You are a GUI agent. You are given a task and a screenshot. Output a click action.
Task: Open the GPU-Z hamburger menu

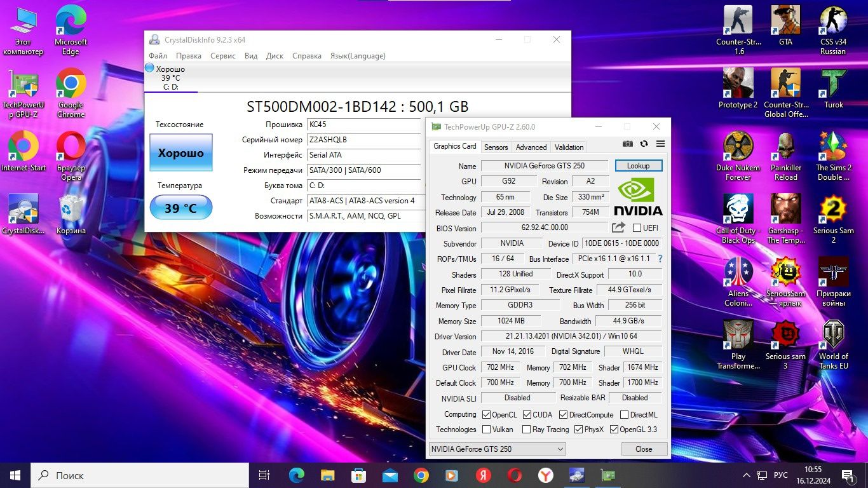click(x=660, y=144)
